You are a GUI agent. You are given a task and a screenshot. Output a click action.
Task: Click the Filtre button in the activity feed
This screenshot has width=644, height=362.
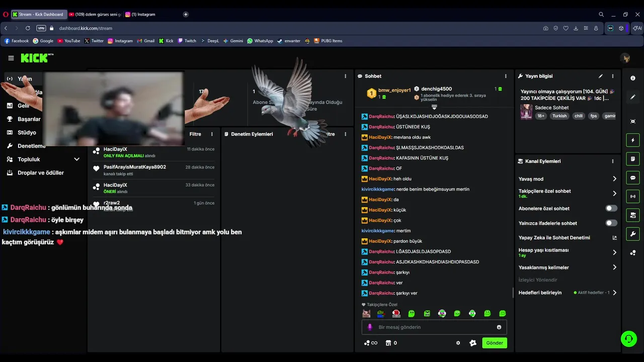click(195, 134)
